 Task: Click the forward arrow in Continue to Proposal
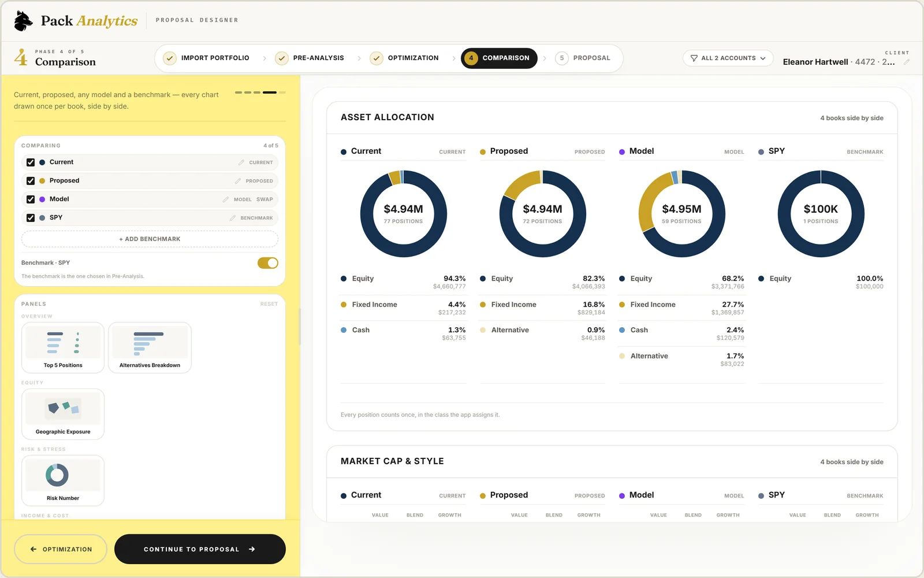pos(252,549)
